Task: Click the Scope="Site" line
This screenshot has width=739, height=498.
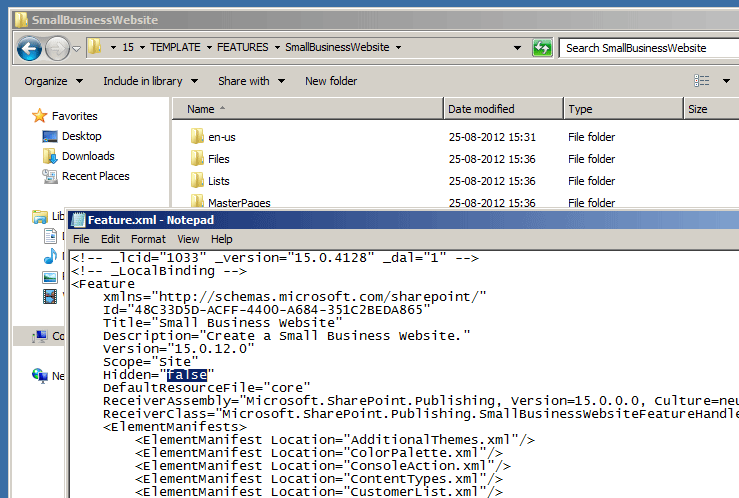Action: 150,362
